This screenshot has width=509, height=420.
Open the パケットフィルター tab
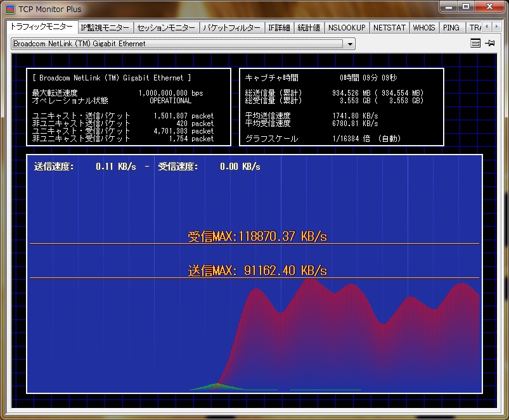[232, 28]
